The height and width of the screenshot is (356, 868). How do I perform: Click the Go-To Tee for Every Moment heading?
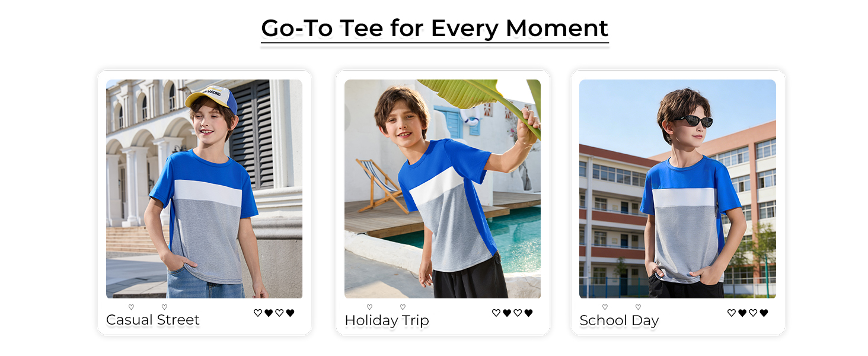coord(435,28)
